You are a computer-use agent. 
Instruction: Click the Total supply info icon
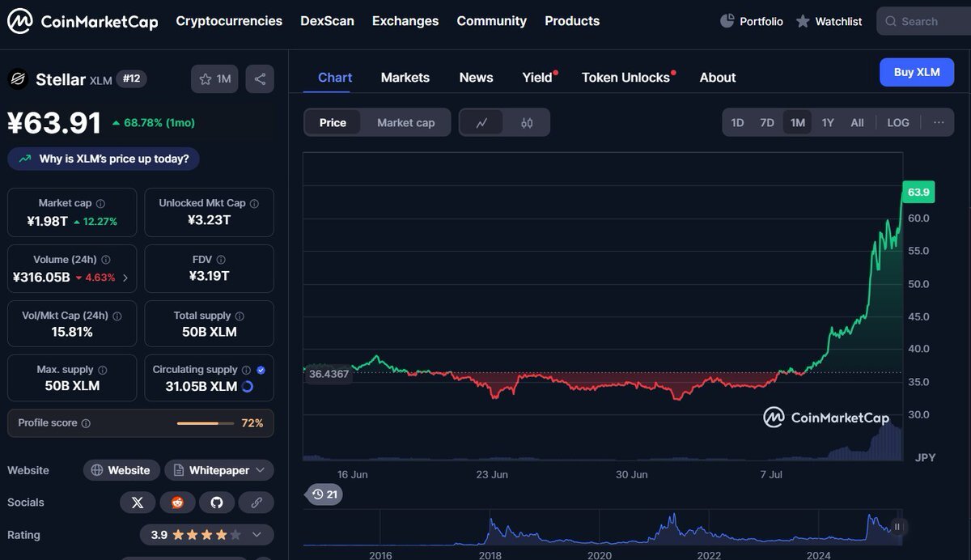pyautogui.click(x=240, y=316)
